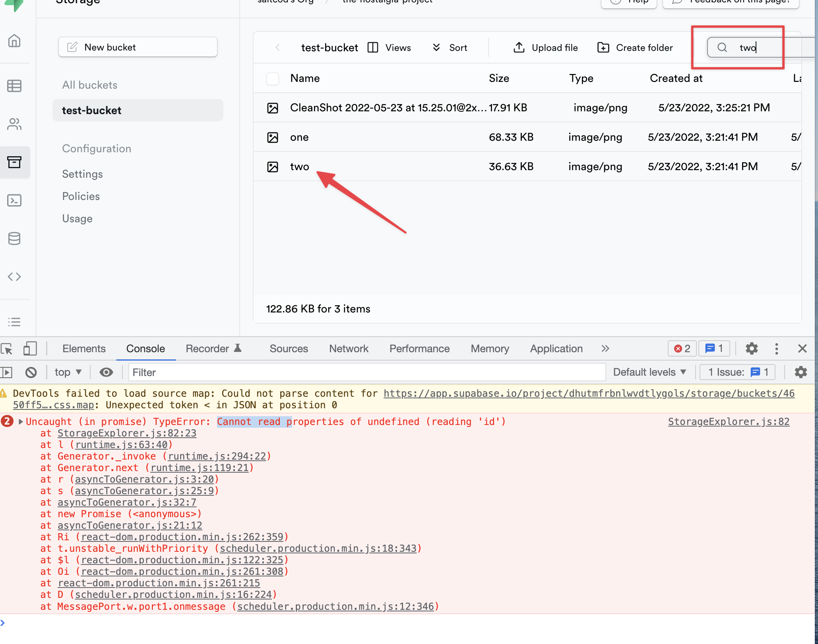Clear the console with the block icon
Image resolution: width=818 pixels, height=644 pixels.
(x=31, y=372)
